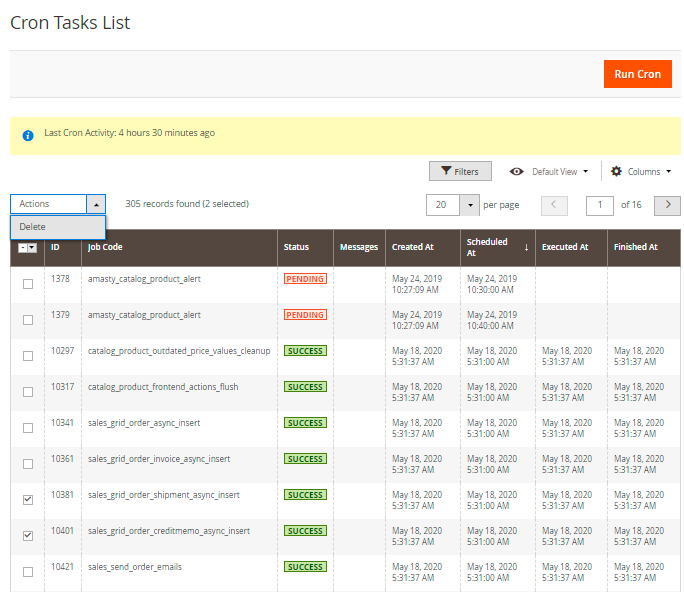Sort by Job Code column header
The height and width of the screenshot is (599, 684).
(x=105, y=247)
